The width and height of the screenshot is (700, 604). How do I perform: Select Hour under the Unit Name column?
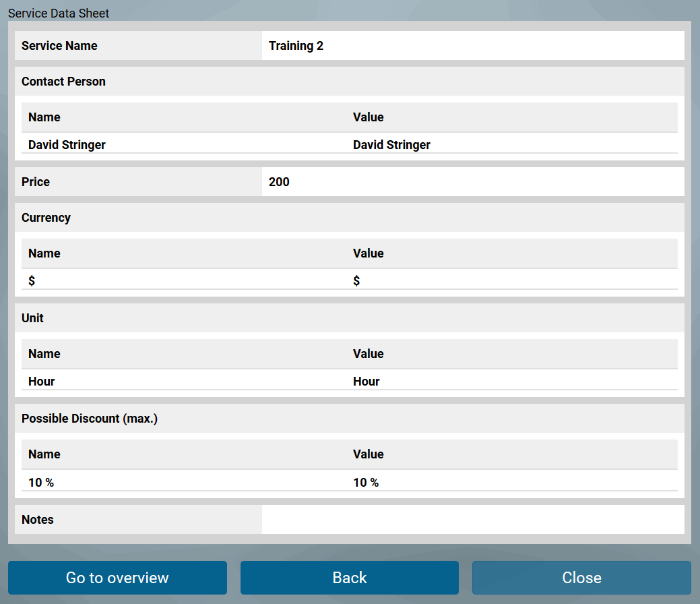click(x=41, y=381)
